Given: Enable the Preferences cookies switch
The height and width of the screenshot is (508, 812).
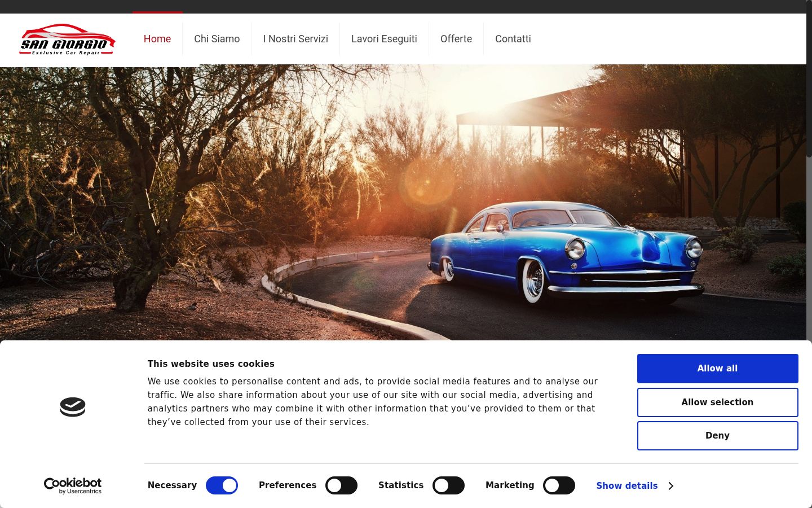Looking at the screenshot, I should (x=341, y=485).
